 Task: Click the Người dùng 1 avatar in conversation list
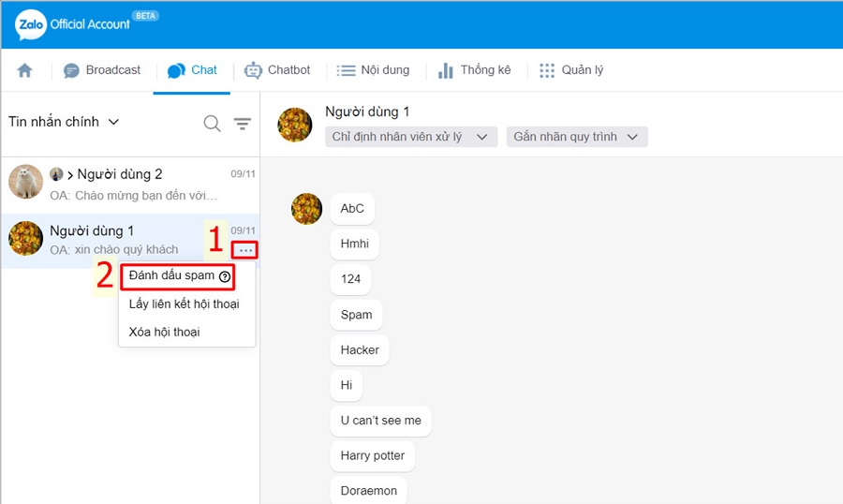coord(26,238)
